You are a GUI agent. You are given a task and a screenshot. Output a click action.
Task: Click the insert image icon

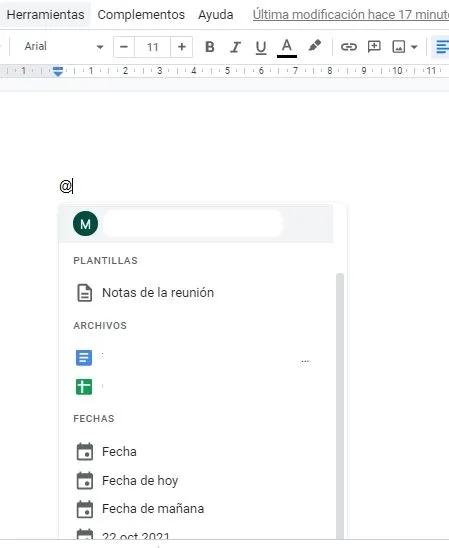point(399,46)
